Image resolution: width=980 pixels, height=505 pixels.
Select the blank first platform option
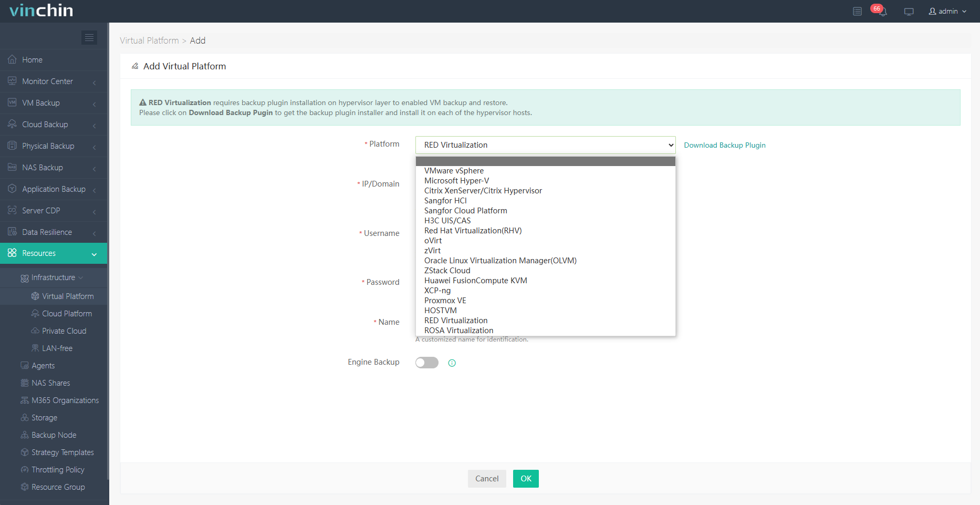(x=545, y=161)
